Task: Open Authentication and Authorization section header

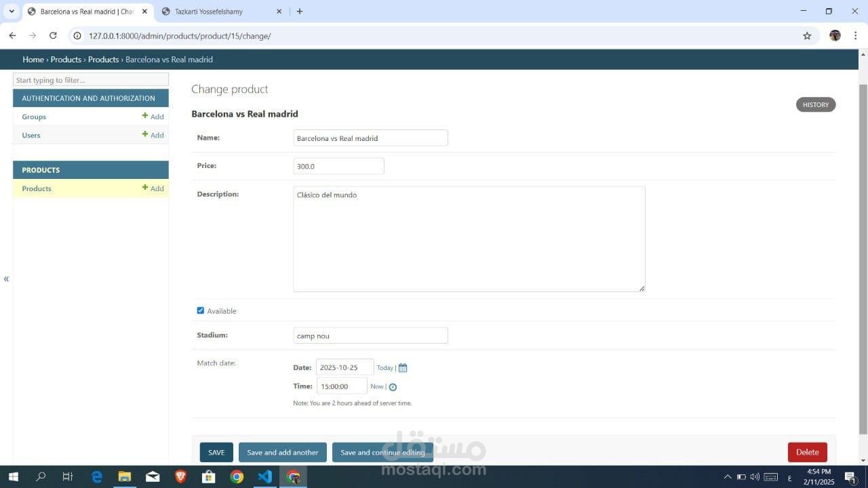Action: pos(88,98)
